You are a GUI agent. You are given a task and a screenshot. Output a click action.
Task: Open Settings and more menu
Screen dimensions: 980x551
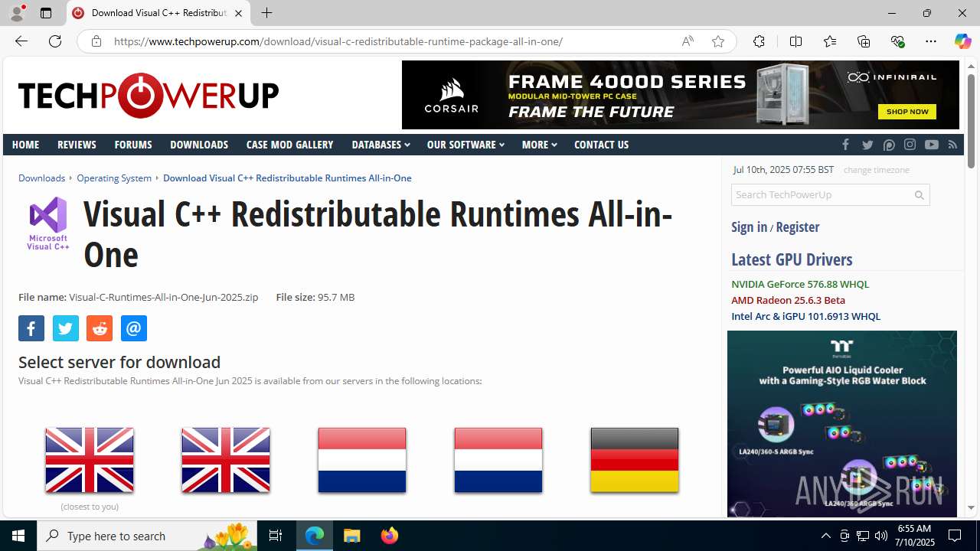[x=931, y=41]
